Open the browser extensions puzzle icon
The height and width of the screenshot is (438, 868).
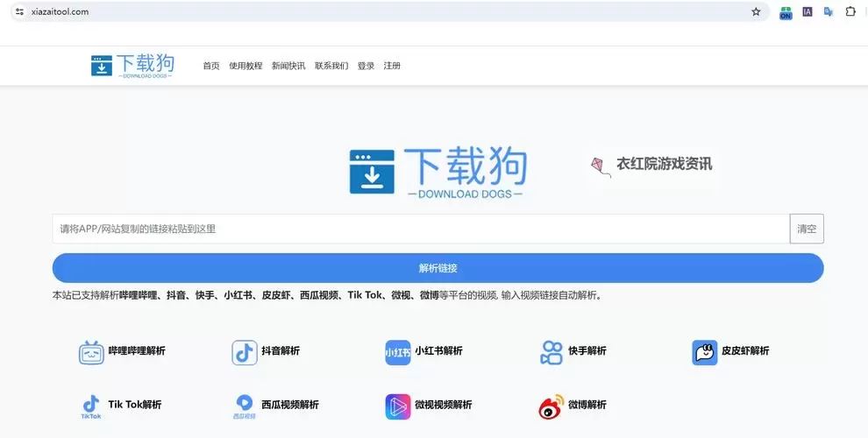[850, 11]
